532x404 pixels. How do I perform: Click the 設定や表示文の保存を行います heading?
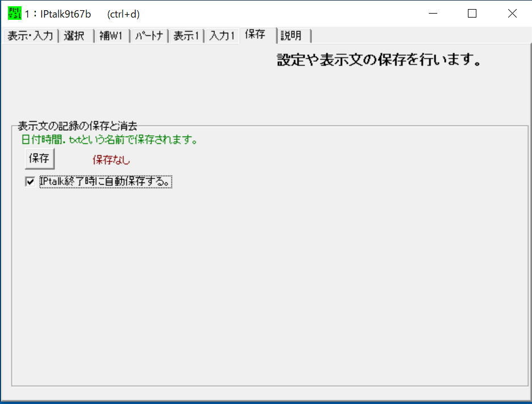(379, 61)
